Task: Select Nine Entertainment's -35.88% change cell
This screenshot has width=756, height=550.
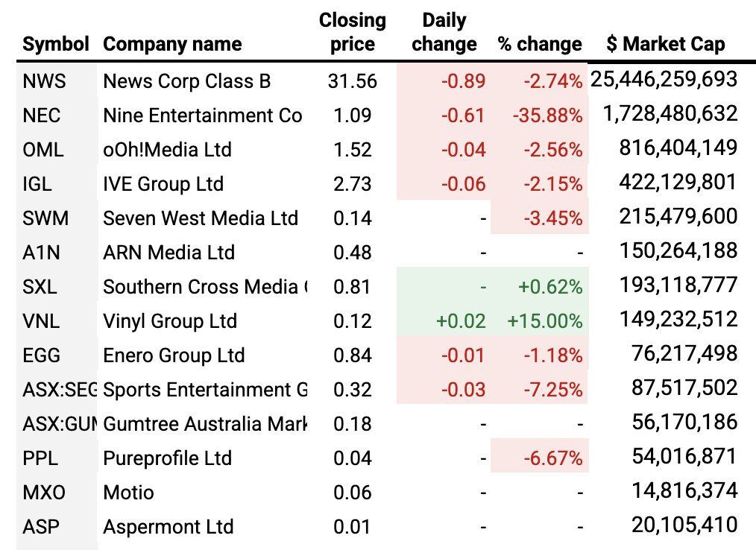Action: [x=547, y=116]
